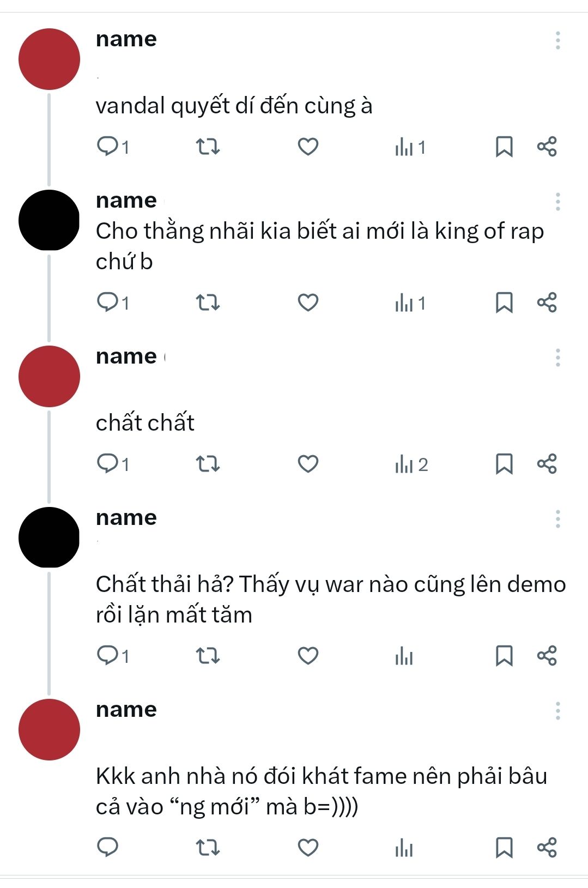The height and width of the screenshot is (888, 588).
Task: Open the black avatar of 'Cho thằng nhãi' author
Action: click(49, 220)
